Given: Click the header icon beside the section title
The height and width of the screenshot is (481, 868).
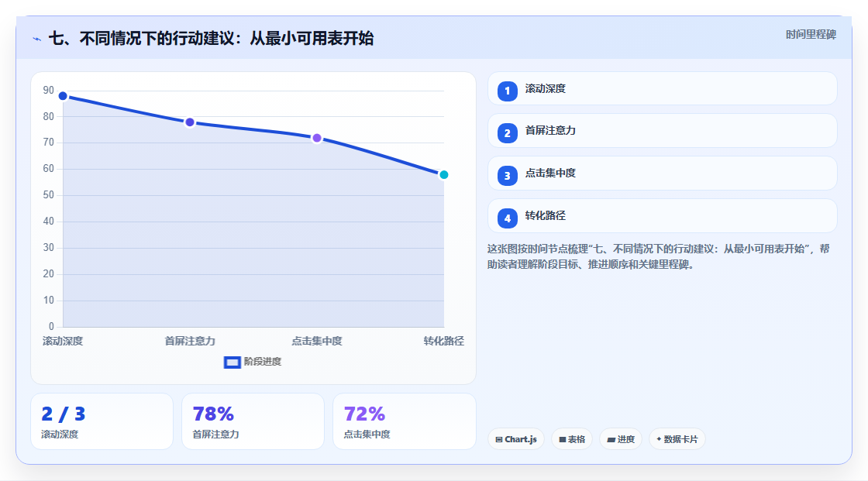Looking at the screenshot, I should [37, 39].
